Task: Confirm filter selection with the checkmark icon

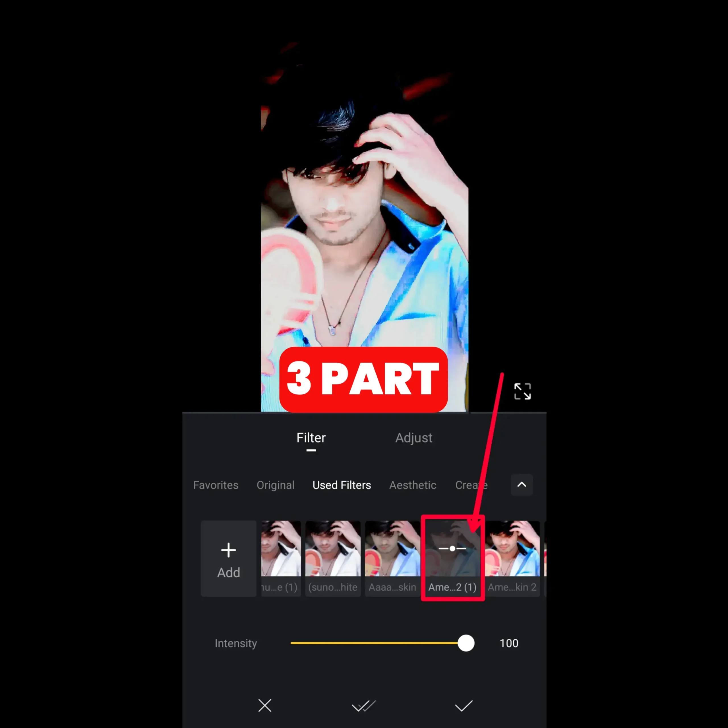Action: point(464,705)
